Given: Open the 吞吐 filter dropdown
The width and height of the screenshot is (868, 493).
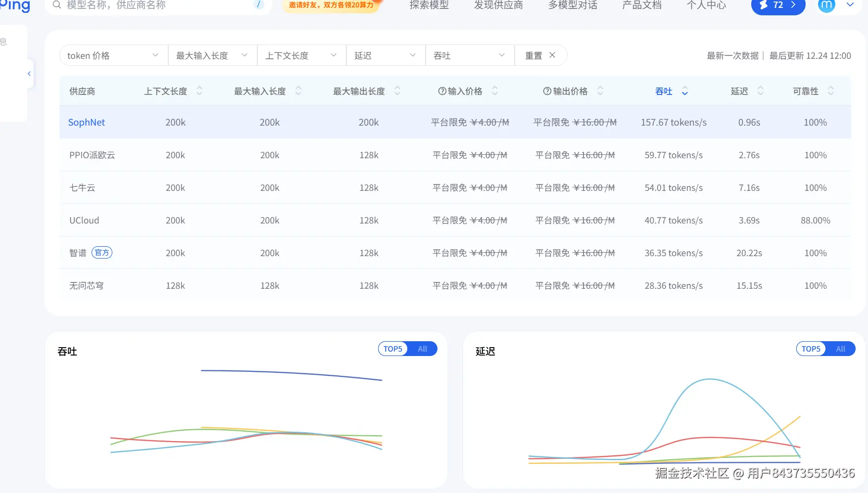Looking at the screenshot, I should coord(470,55).
